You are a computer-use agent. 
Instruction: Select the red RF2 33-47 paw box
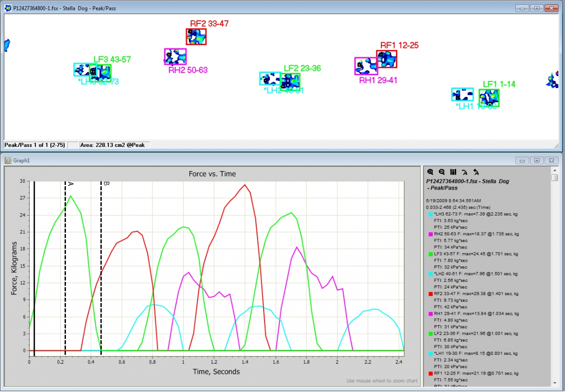pyautogui.click(x=196, y=37)
